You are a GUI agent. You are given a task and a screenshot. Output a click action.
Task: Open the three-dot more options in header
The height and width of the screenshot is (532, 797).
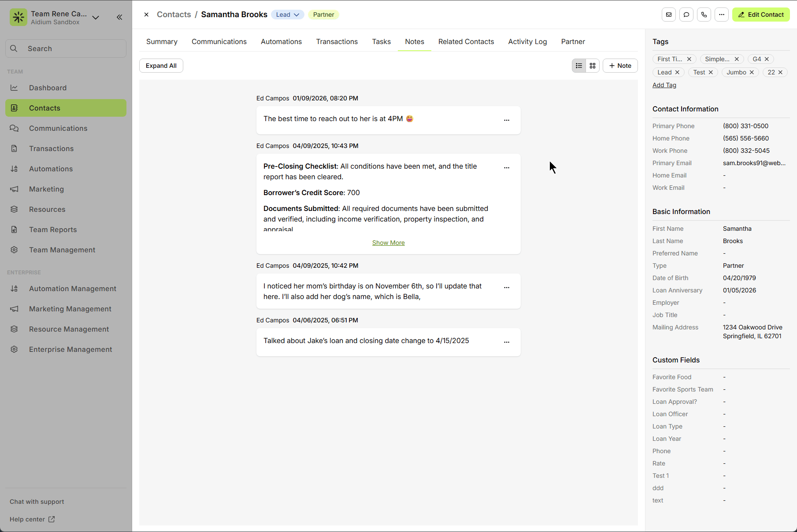tap(721, 15)
